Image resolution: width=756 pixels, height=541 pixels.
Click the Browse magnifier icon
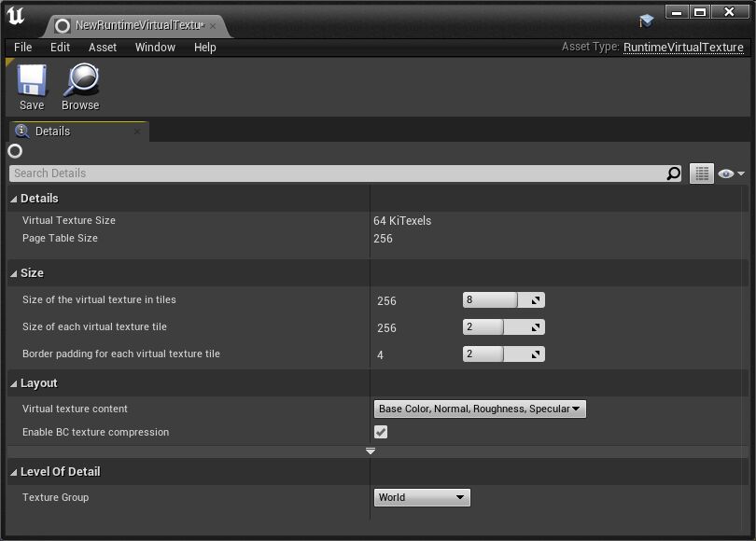click(80, 80)
